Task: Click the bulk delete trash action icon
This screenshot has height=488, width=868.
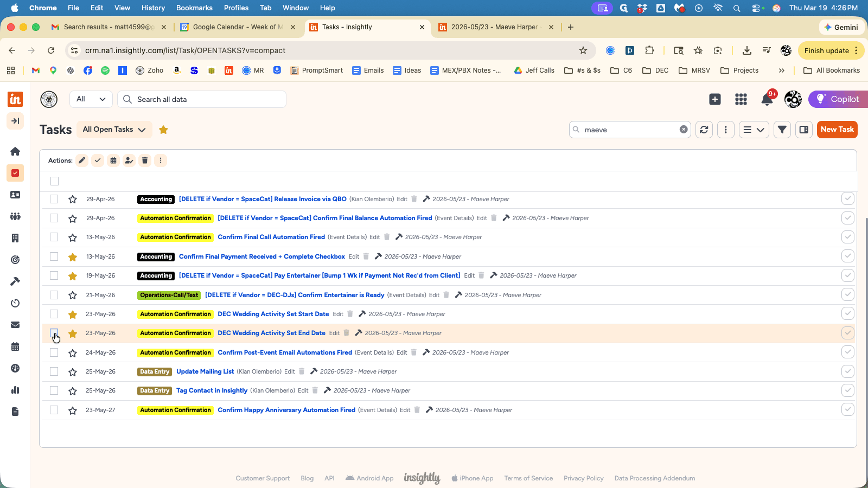Action: pyautogui.click(x=145, y=160)
